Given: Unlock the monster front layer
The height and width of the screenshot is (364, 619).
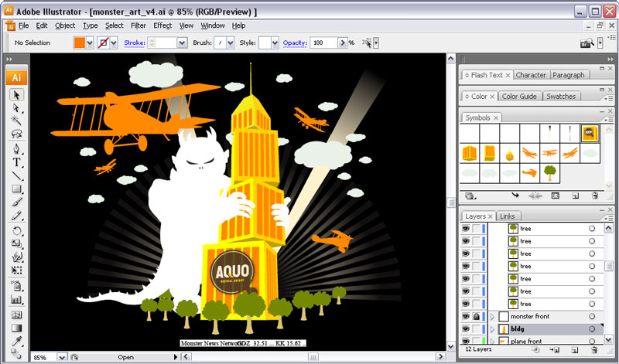Looking at the screenshot, I should click(477, 316).
